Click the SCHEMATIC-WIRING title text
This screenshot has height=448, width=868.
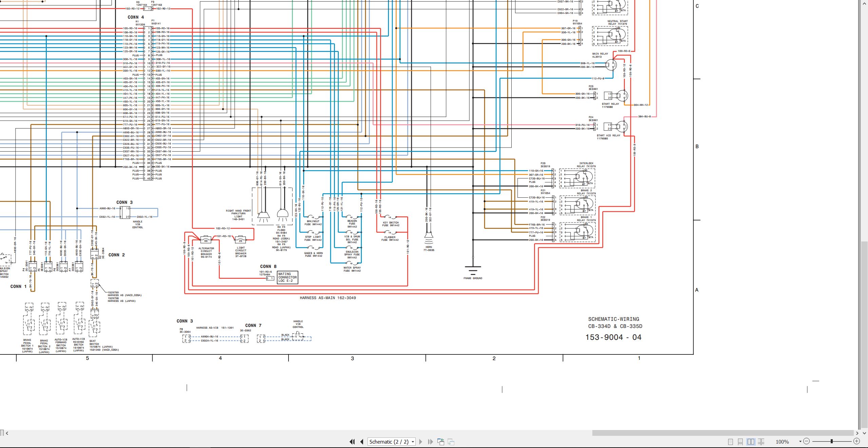[x=613, y=319]
